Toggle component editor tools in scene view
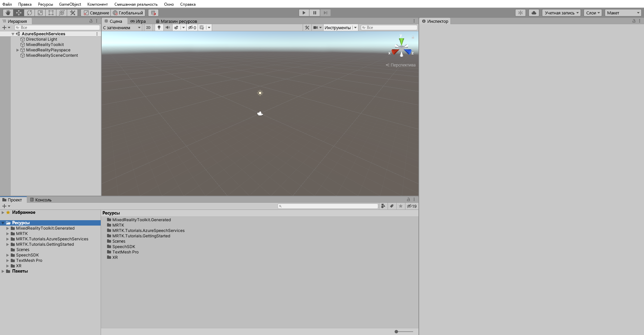644x335 pixels. pyautogui.click(x=307, y=28)
